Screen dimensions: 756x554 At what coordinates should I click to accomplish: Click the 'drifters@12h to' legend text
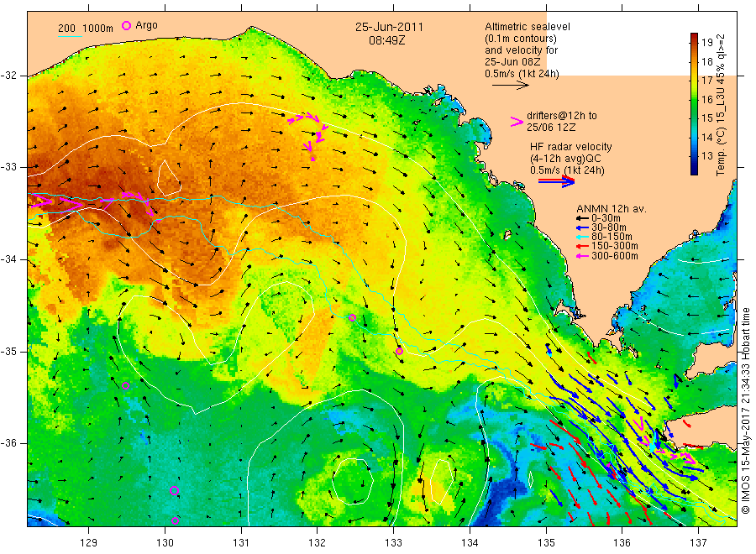tap(562, 116)
